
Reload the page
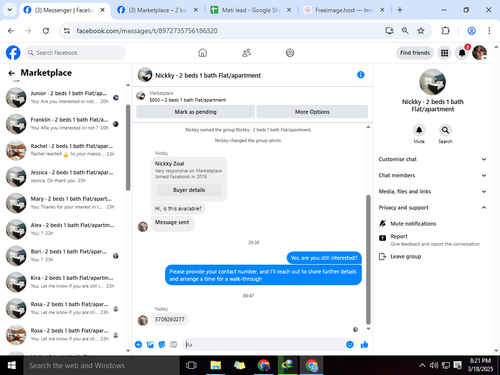click(46, 31)
